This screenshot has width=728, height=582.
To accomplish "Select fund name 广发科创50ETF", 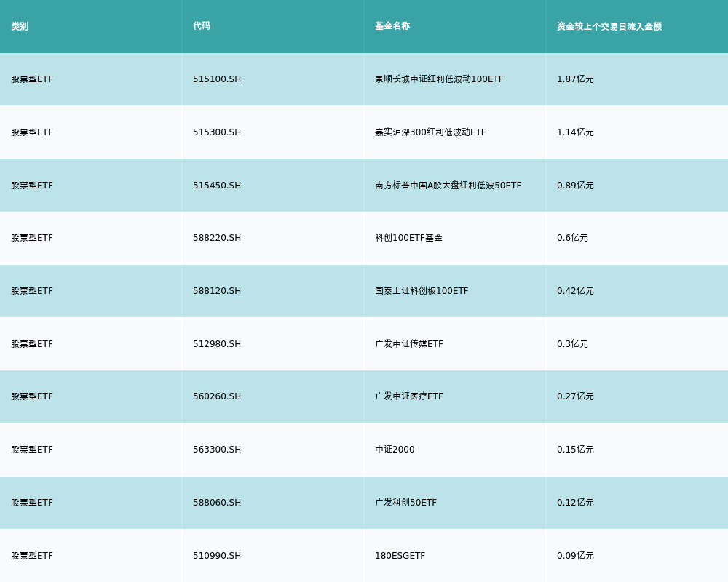I will click(x=405, y=503).
